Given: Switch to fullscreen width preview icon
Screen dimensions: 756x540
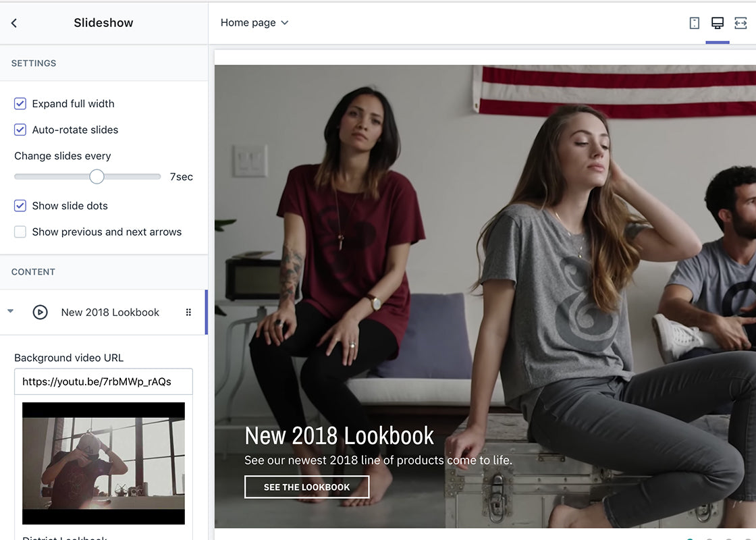Looking at the screenshot, I should coord(740,23).
